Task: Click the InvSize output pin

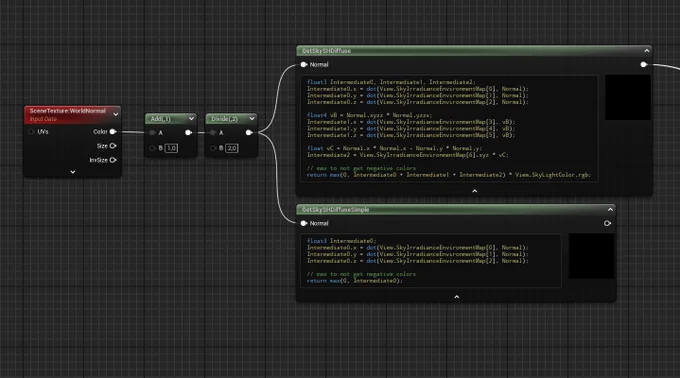Action: tap(113, 160)
